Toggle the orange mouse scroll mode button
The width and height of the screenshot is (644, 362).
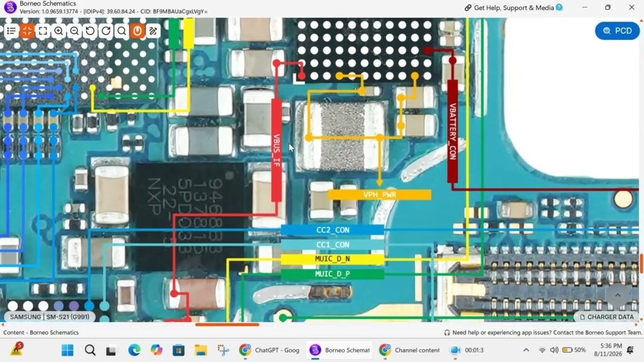coord(138,31)
